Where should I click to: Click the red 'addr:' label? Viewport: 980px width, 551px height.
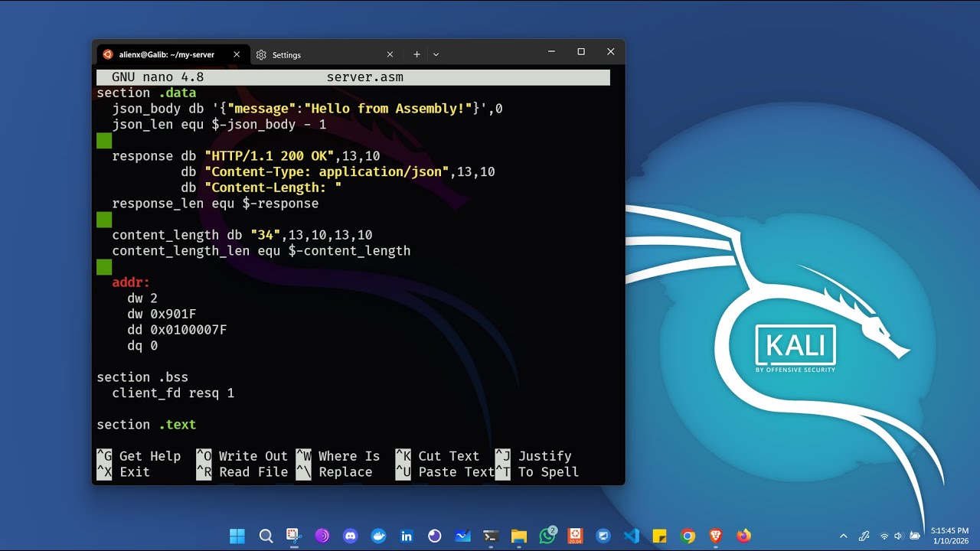click(x=131, y=282)
